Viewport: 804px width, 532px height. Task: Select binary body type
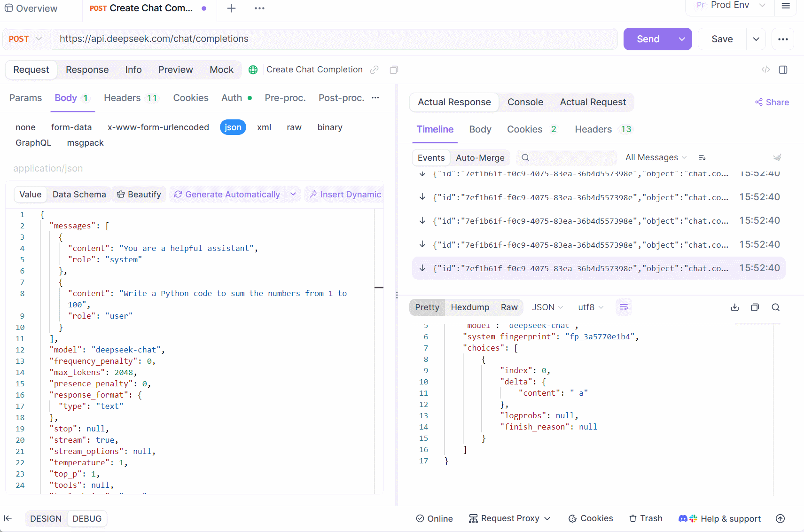click(330, 127)
